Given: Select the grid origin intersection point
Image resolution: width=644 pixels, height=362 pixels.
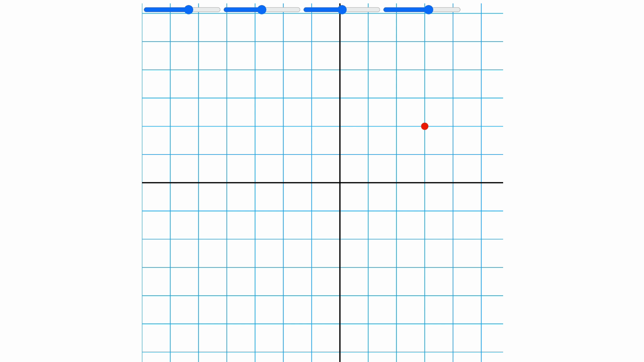Looking at the screenshot, I should pyautogui.click(x=340, y=182).
